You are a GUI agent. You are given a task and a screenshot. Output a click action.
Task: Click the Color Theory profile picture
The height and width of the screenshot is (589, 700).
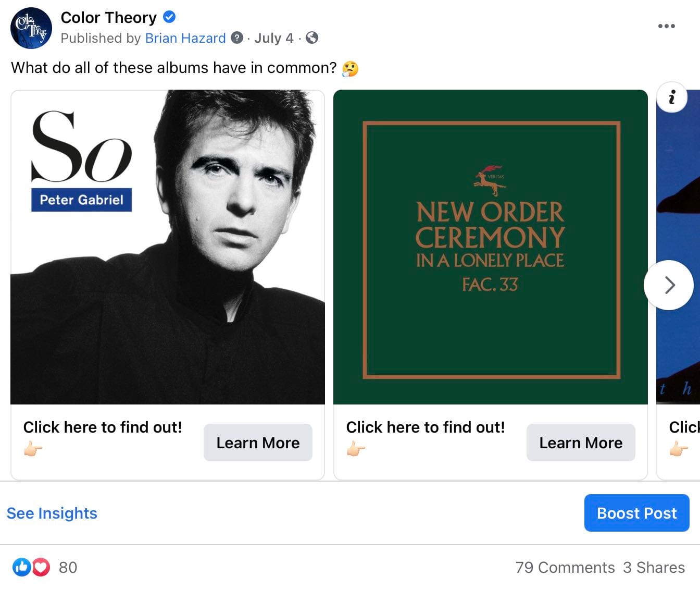point(31,28)
